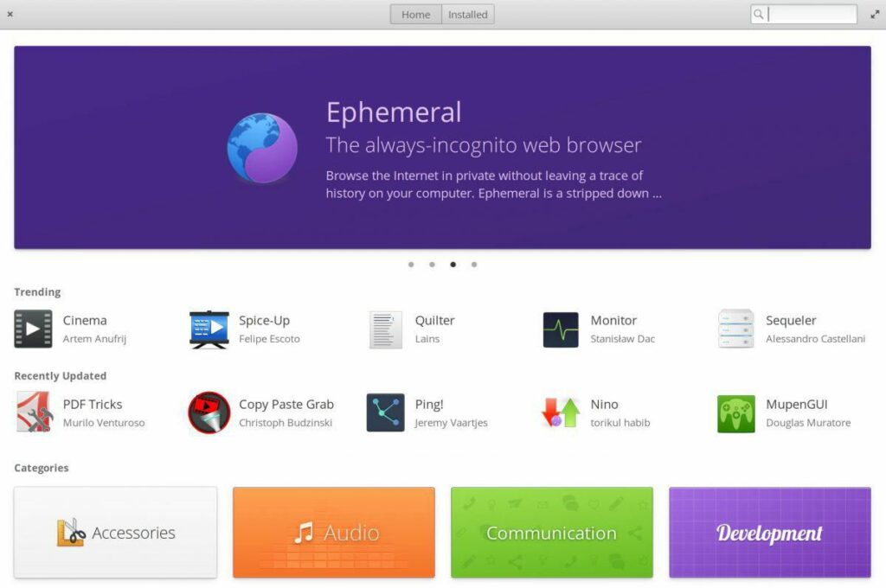Close the AppCenter window

[x=10, y=14]
